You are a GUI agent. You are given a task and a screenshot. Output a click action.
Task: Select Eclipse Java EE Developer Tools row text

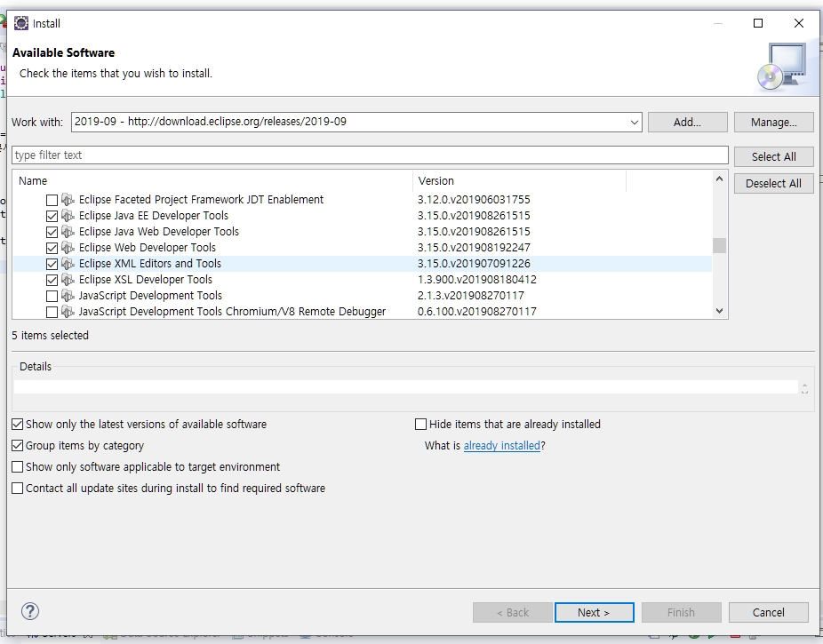[154, 216]
